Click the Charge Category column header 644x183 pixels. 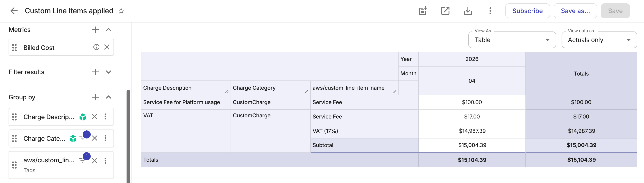tap(270, 88)
